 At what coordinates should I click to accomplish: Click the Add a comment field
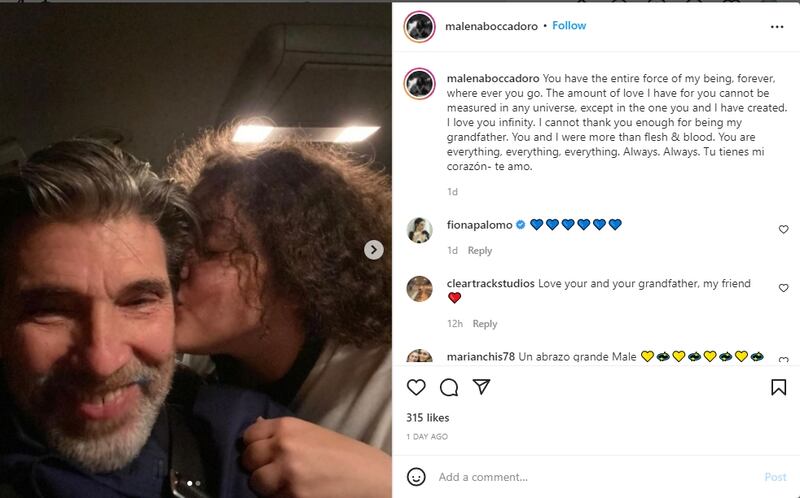tap(590, 477)
